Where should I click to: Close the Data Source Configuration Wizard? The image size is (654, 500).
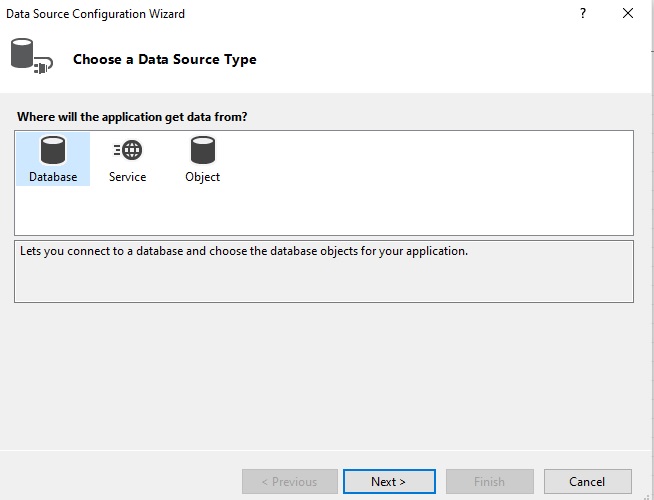pos(628,13)
